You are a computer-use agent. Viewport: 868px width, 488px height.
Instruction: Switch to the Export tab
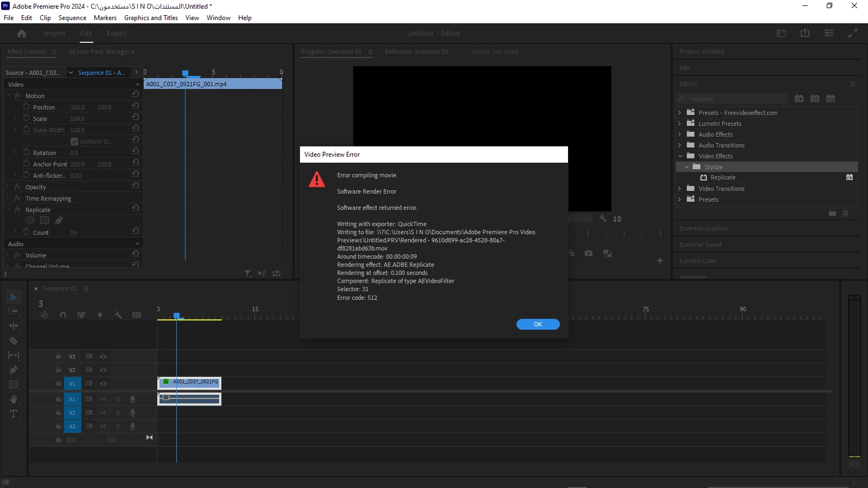117,34
